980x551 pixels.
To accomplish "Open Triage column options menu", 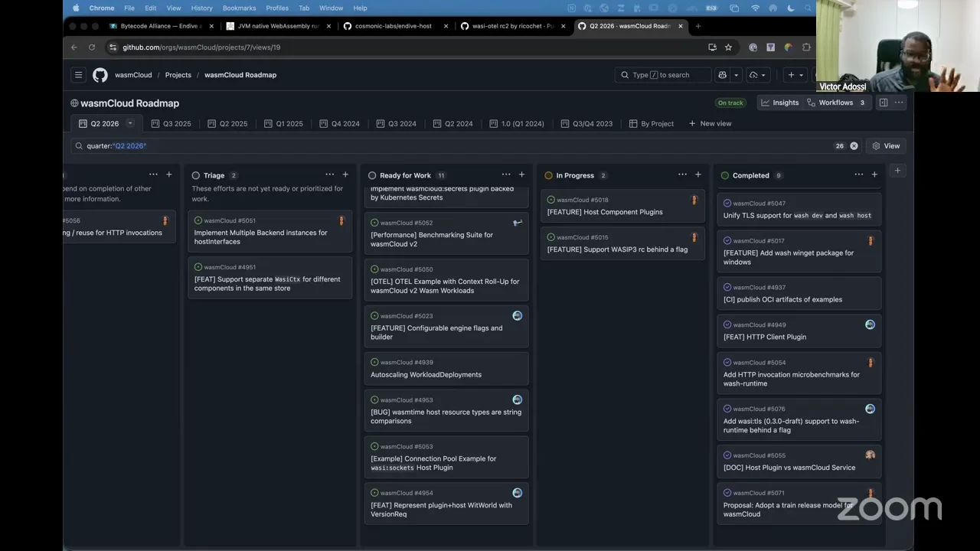I will click(x=329, y=175).
